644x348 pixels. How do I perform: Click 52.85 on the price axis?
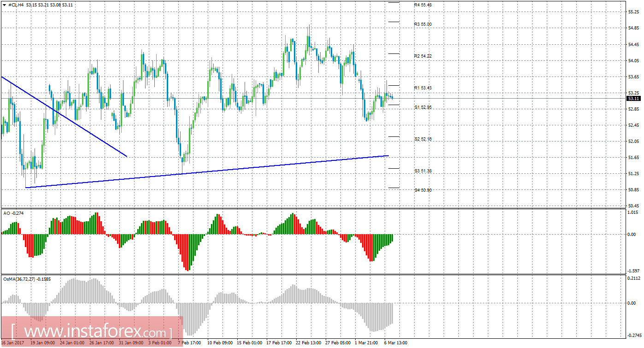[x=633, y=109]
